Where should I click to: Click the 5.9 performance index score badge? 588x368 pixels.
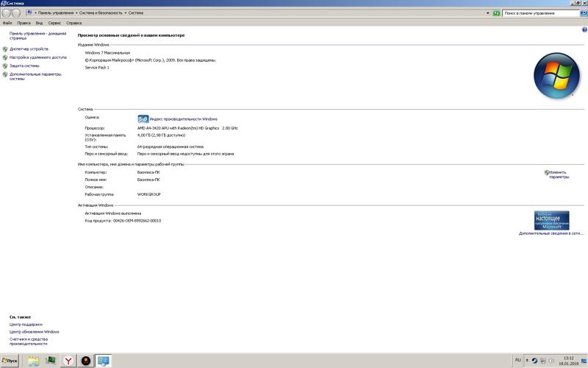pyautogui.click(x=143, y=119)
